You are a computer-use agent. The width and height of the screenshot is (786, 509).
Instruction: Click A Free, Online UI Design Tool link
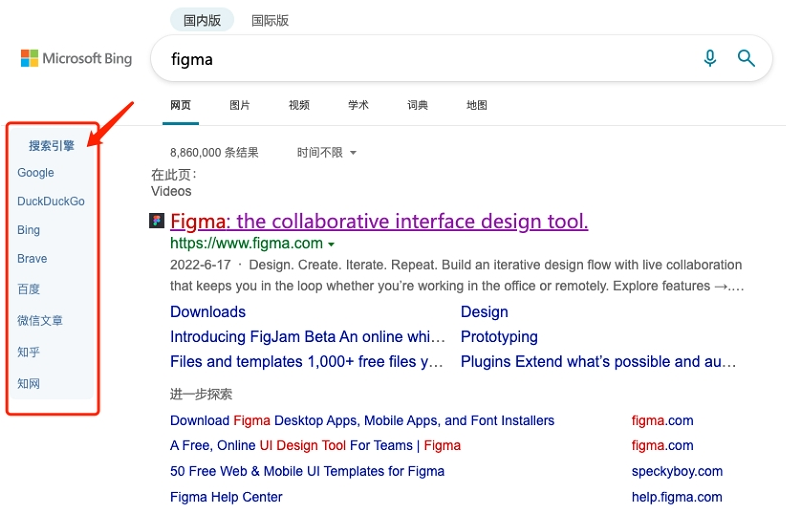tap(315, 445)
